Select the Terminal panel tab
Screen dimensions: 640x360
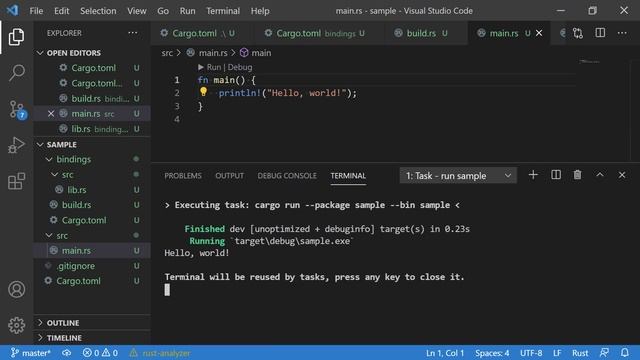coord(348,176)
